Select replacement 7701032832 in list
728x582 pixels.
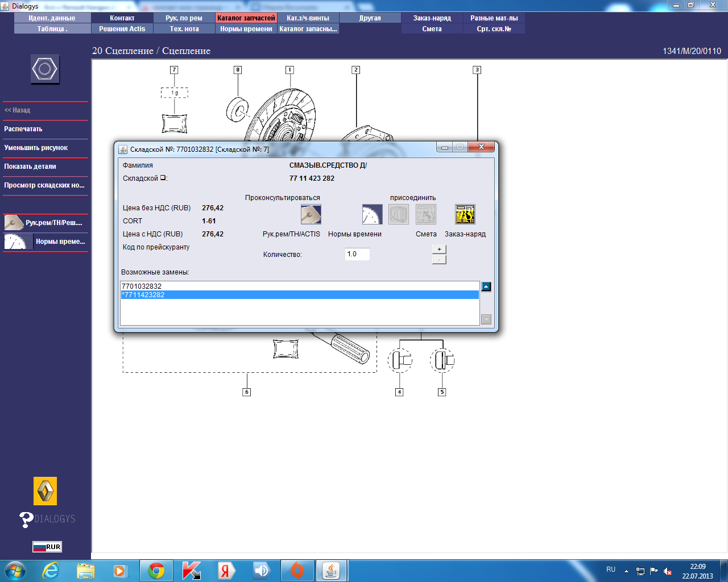tap(300, 286)
